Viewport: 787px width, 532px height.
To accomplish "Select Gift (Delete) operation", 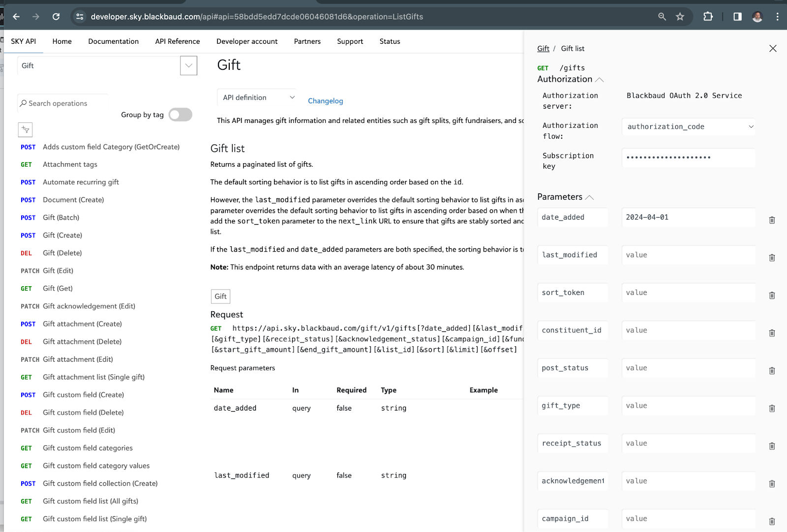I will pos(62,253).
